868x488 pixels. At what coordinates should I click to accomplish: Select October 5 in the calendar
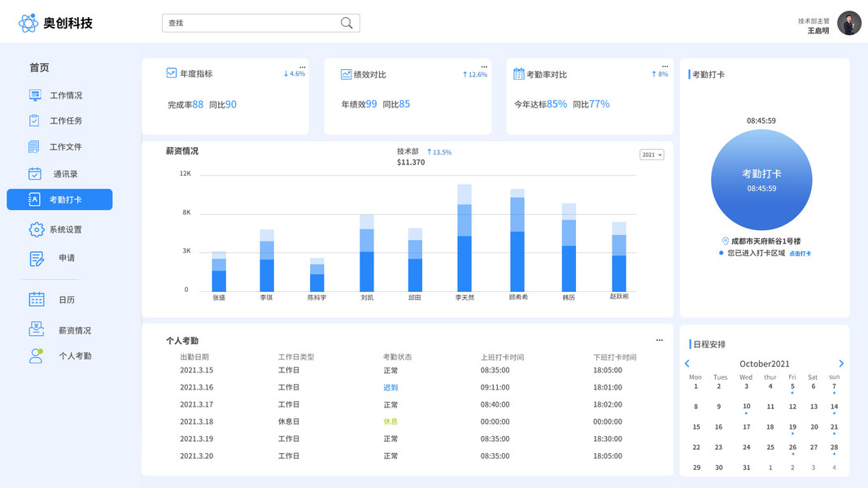tap(792, 387)
